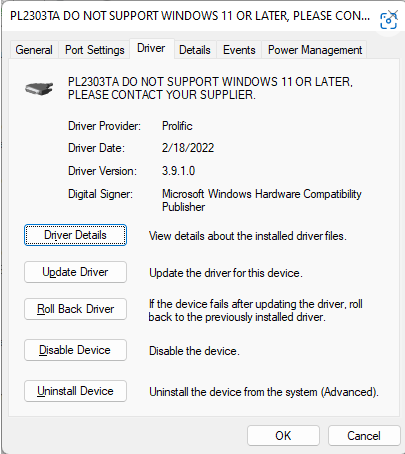This screenshot has height=454, width=405.
Task: Click the screen capture icon in title bar
Action: (x=389, y=20)
